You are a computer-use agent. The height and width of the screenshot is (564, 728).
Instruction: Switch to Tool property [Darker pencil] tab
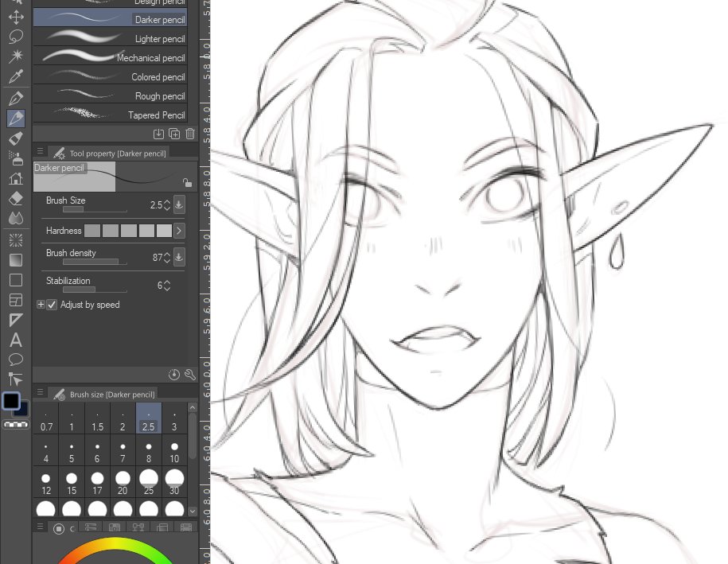point(110,153)
